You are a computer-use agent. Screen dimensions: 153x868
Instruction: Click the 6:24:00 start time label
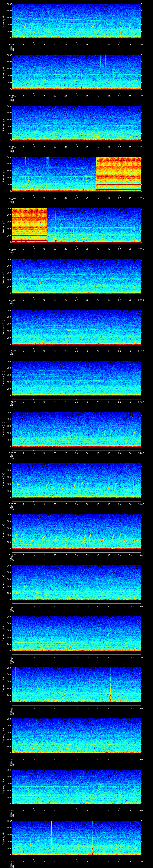pyautogui.click(x=12, y=555)
